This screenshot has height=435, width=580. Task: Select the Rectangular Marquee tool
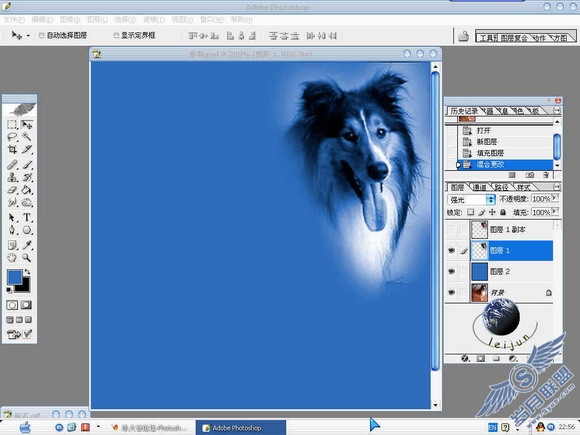tap(12, 125)
